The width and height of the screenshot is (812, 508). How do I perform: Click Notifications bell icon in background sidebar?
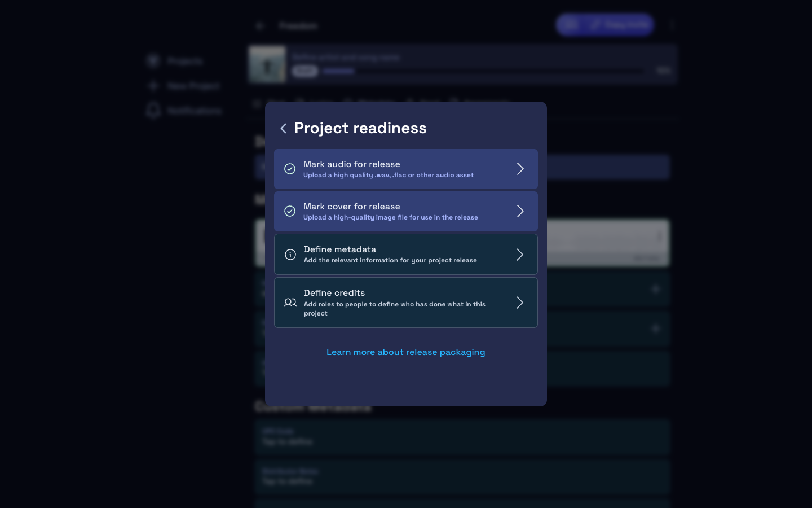click(153, 111)
